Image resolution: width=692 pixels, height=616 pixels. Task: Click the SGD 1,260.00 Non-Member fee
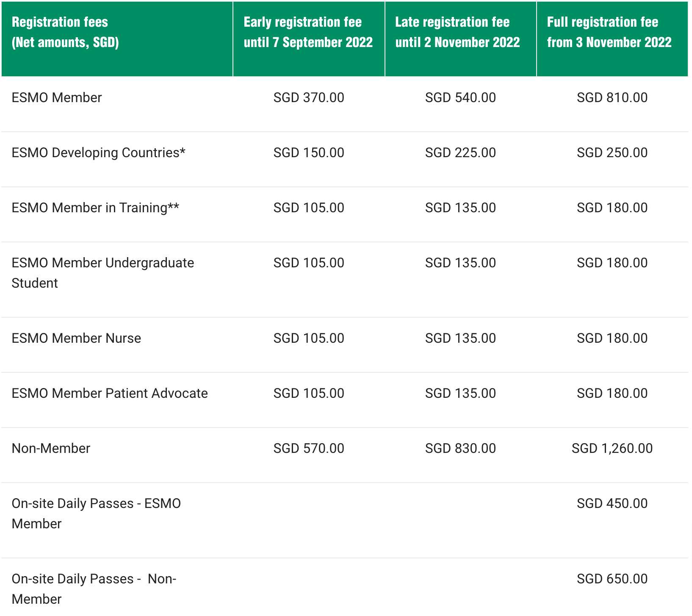[612, 449]
